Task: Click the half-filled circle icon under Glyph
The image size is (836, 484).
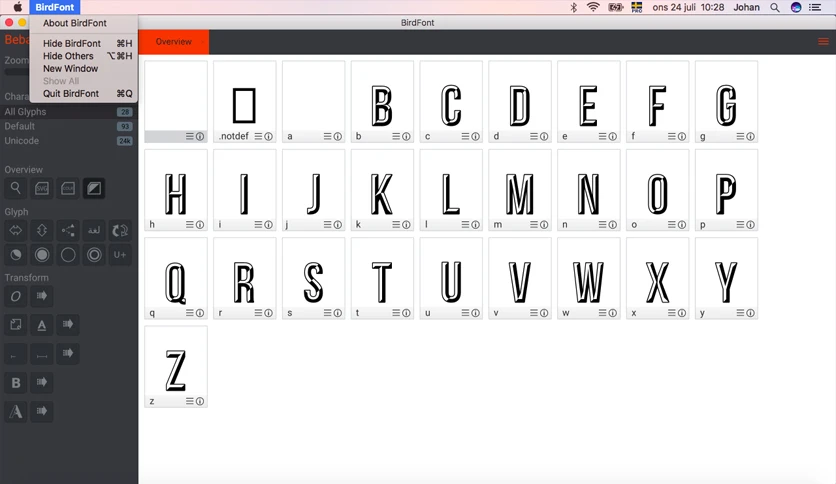Action: click(15, 255)
